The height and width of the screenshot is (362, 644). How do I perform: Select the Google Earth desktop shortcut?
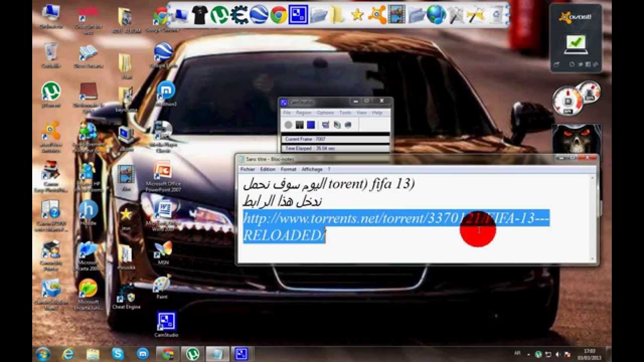point(164,55)
